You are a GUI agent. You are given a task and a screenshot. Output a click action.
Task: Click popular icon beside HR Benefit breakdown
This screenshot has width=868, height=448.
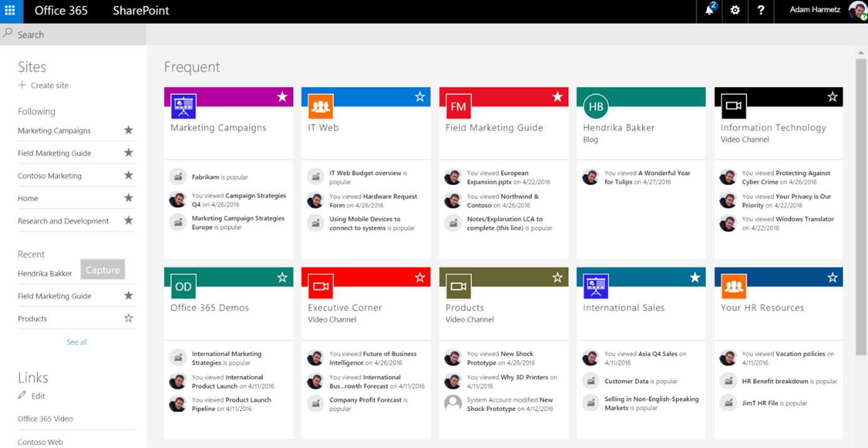coord(728,381)
